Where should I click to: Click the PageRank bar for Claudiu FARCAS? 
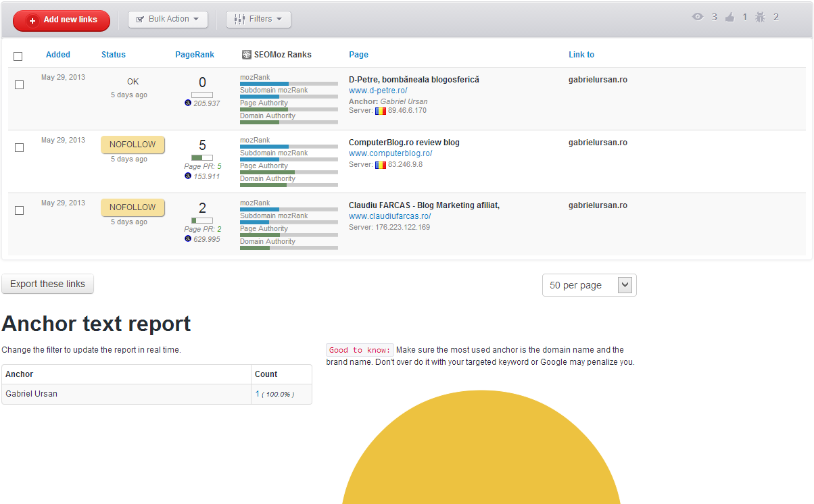pyautogui.click(x=202, y=220)
